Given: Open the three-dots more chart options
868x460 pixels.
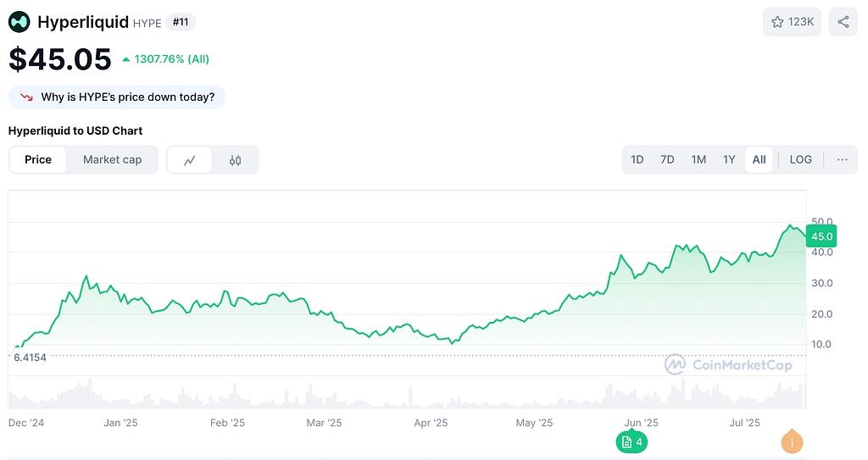Looking at the screenshot, I should pyautogui.click(x=842, y=159).
